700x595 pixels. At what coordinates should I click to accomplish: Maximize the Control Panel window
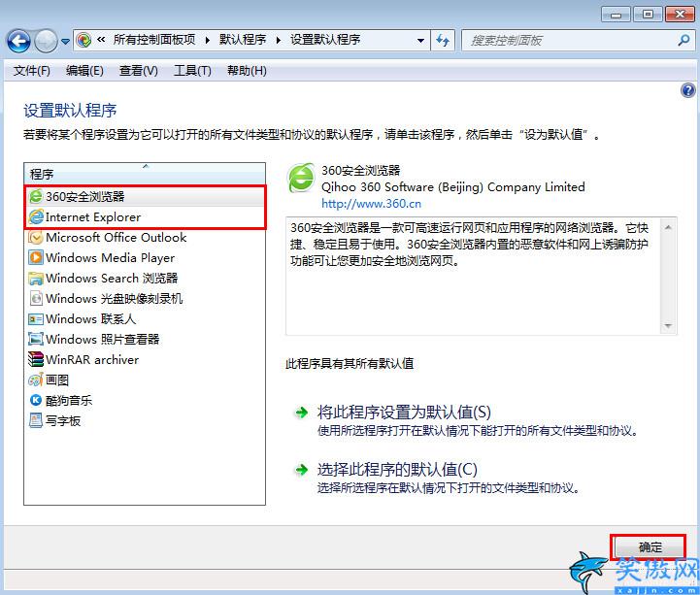(x=648, y=15)
